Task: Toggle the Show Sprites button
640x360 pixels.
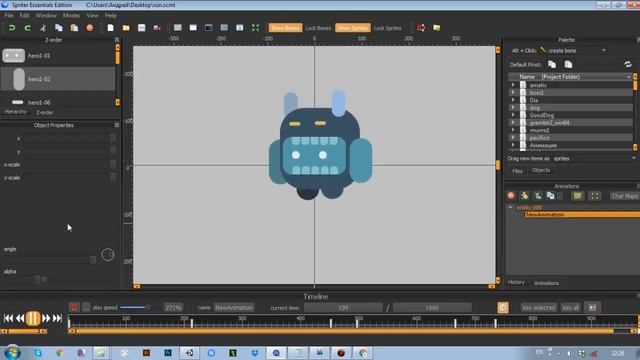Action: pos(353,28)
